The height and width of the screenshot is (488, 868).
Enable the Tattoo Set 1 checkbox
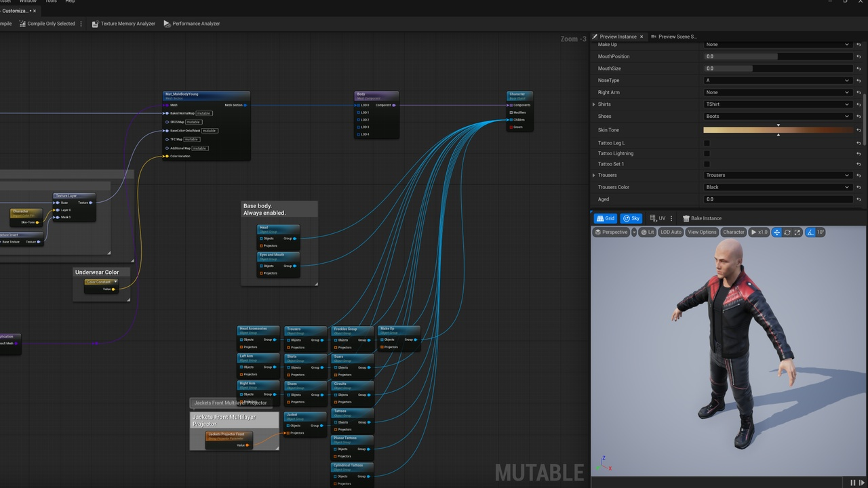[x=707, y=164]
